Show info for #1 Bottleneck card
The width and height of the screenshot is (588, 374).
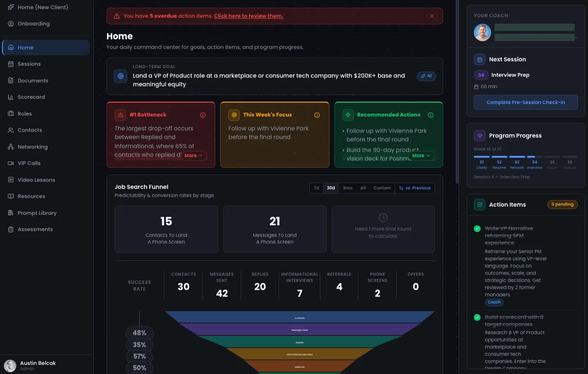[x=203, y=115]
